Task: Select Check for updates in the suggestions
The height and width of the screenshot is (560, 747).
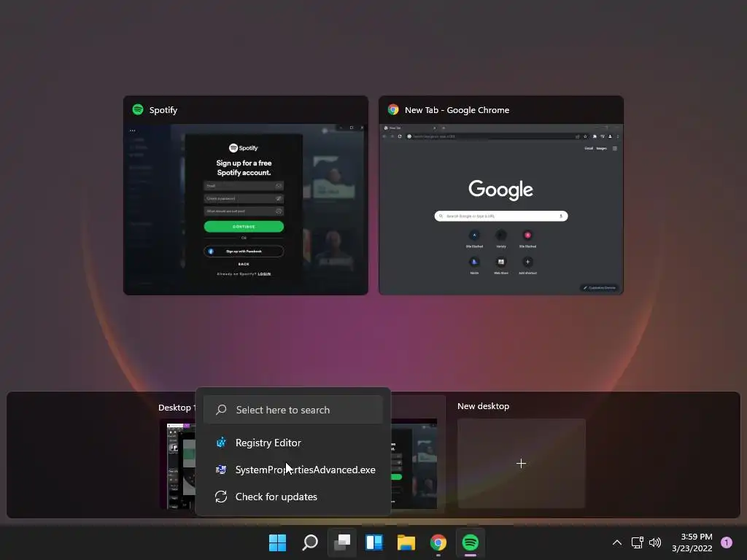Action: click(x=293, y=497)
